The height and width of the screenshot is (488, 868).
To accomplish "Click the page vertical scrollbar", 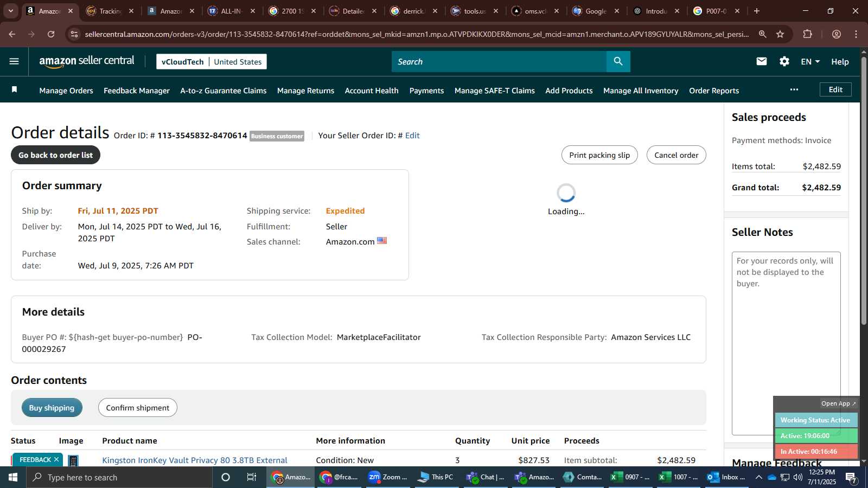I will click(x=864, y=190).
